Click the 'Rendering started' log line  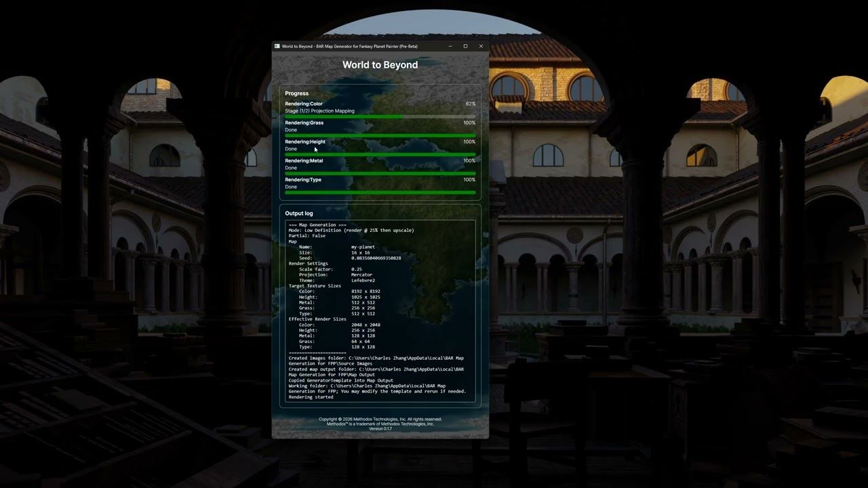(311, 396)
